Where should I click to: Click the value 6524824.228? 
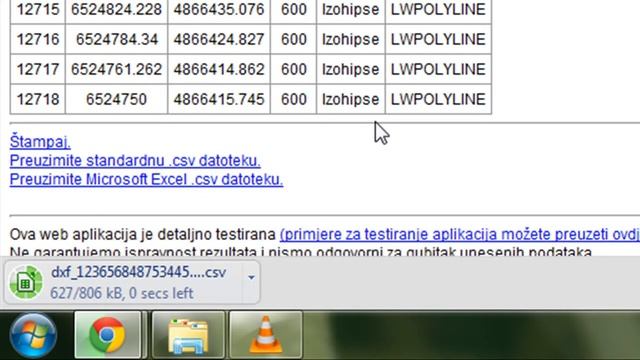pyautogui.click(x=116, y=9)
